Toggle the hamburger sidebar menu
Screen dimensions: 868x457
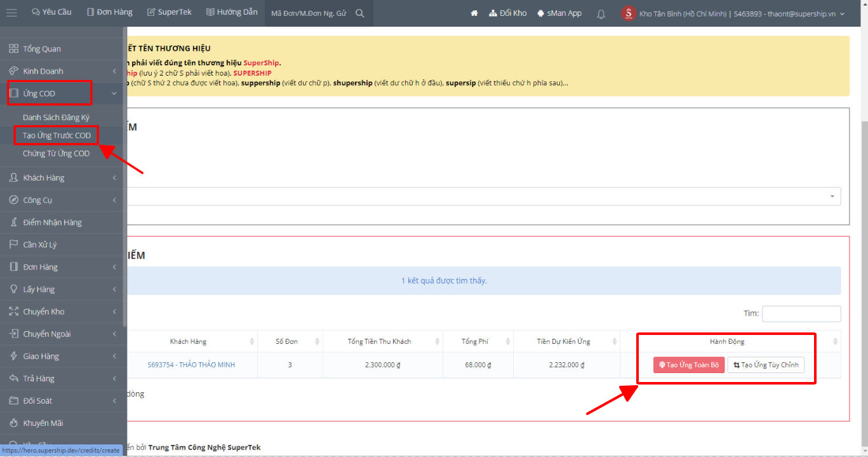coord(11,13)
